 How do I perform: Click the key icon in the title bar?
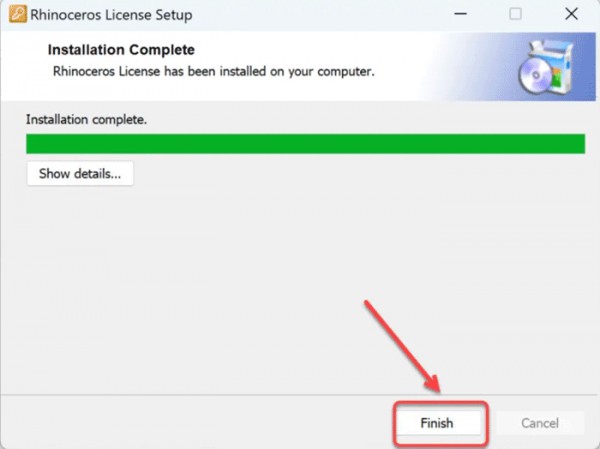pos(18,14)
